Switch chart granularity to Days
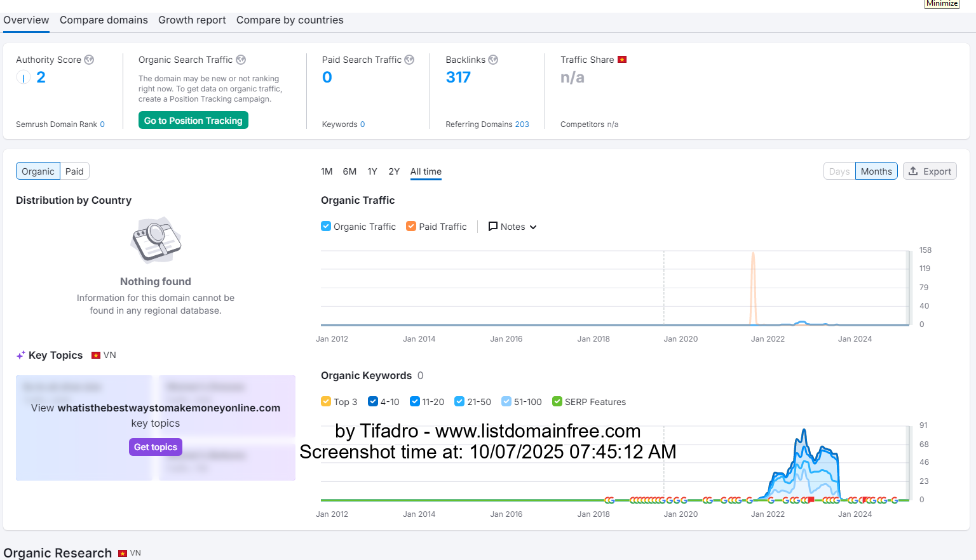This screenshot has height=560, width=976. point(839,171)
